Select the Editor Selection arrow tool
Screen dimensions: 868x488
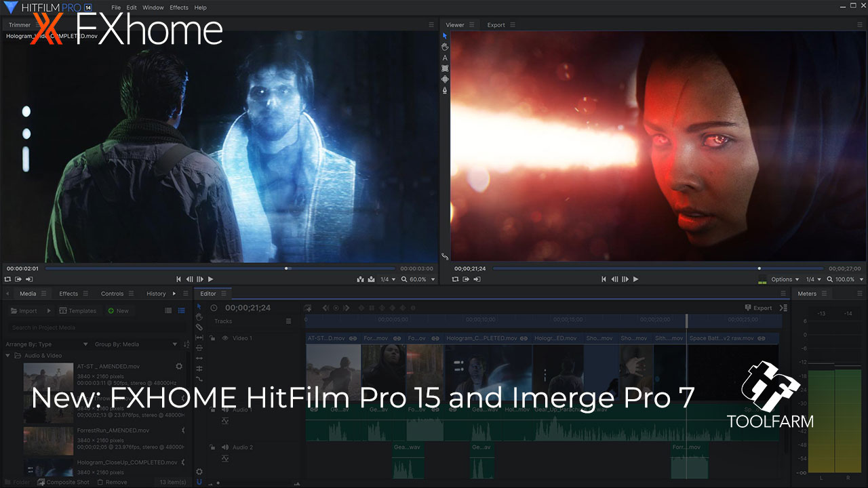click(x=199, y=307)
